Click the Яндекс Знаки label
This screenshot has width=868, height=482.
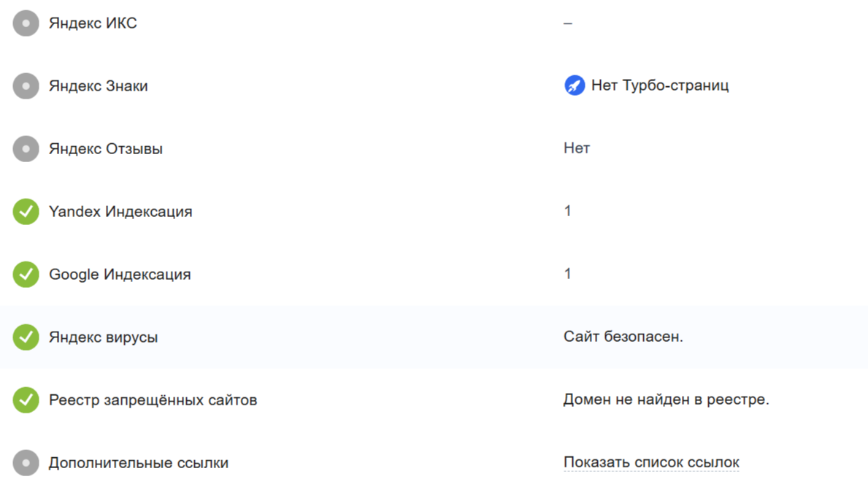99,86
